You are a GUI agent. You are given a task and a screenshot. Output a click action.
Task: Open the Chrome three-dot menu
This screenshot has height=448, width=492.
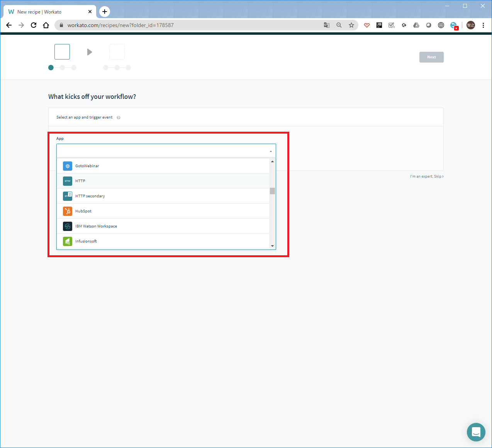pyautogui.click(x=483, y=25)
